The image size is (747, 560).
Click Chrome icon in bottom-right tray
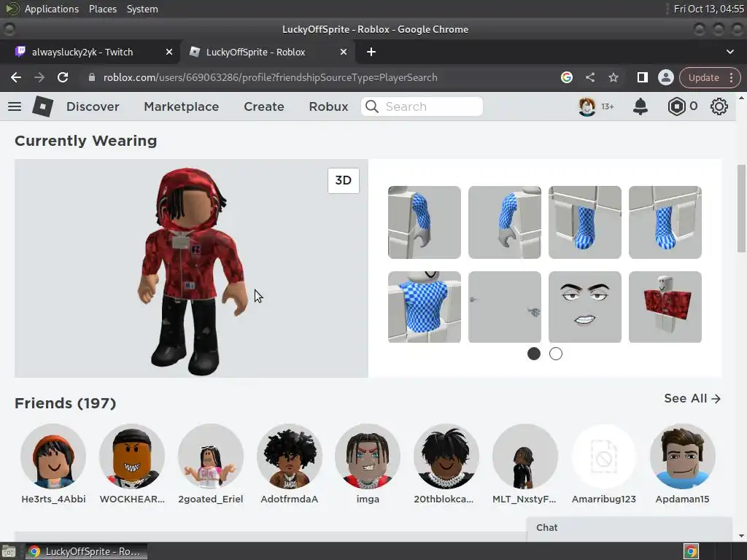(691, 551)
